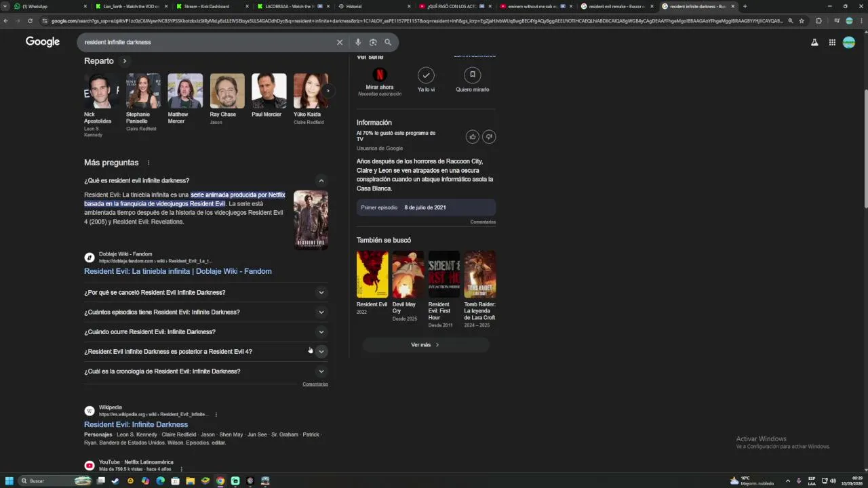Select Yūko Kaida cast photo

(x=311, y=91)
